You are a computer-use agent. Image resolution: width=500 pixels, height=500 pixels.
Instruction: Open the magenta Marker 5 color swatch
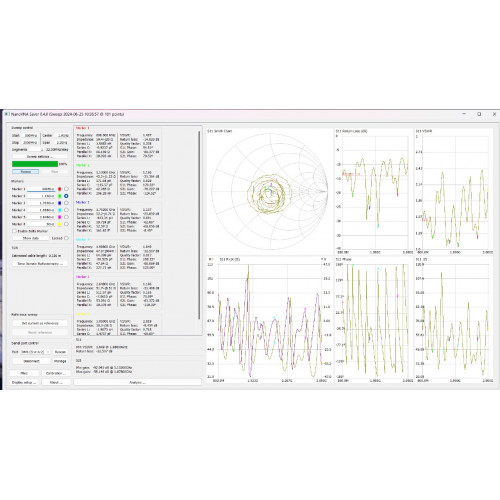60,217
